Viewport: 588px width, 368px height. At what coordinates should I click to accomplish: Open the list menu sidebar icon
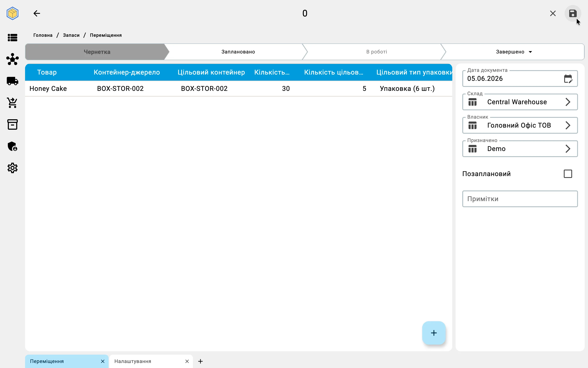click(12, 37)
